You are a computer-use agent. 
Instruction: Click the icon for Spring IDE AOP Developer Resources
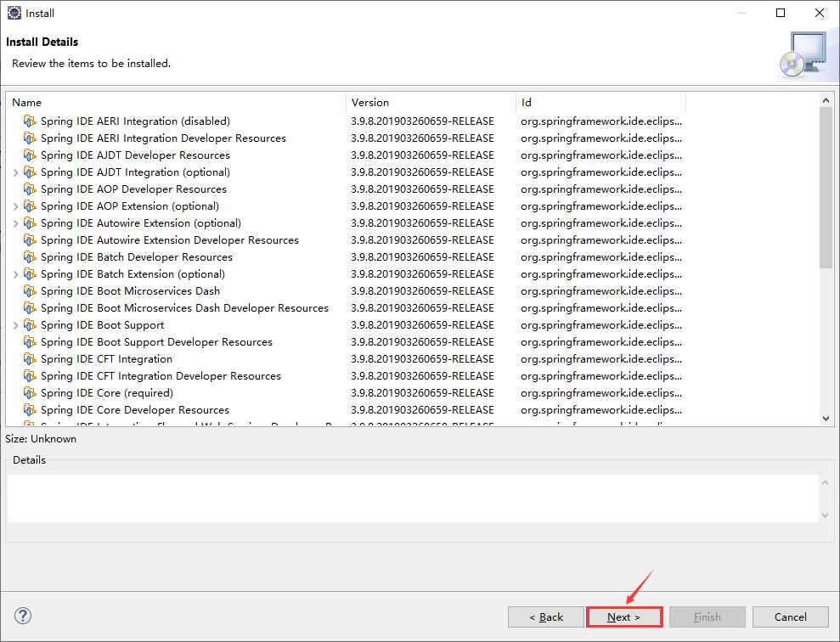point(30,189)
